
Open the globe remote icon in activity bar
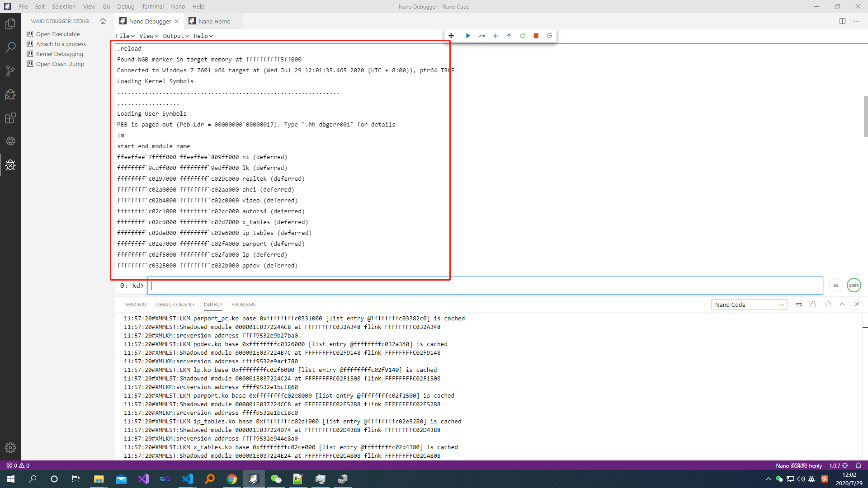click(10, 141)
